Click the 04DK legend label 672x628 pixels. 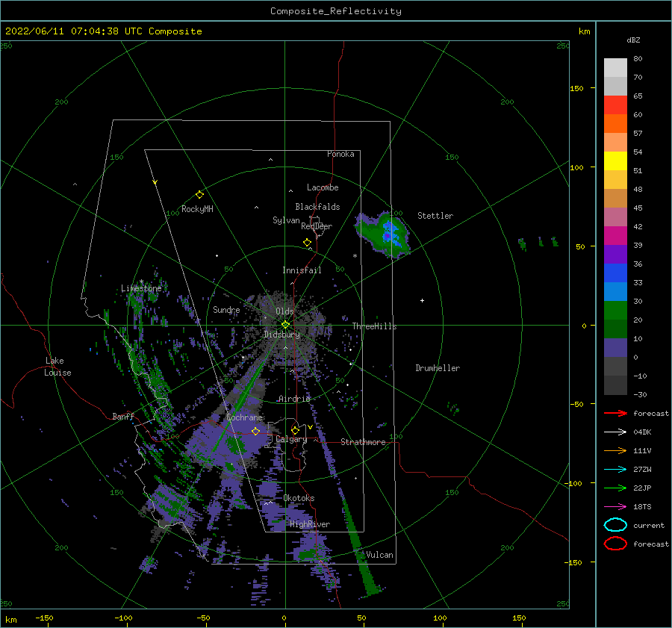pyautogui.click(x=642, y=432)
